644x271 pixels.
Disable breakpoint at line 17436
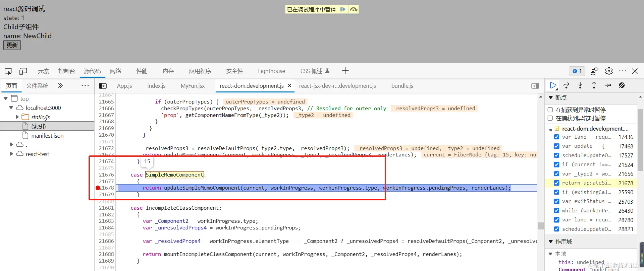(x=556, y=137)
